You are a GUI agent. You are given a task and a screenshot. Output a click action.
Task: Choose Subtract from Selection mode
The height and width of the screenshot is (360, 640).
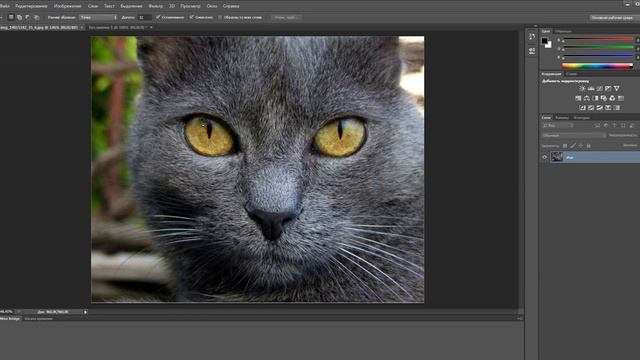27,17
